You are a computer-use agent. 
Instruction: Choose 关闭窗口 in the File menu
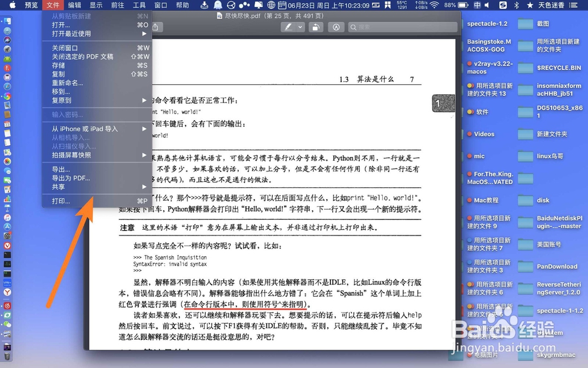click(97, 48)
